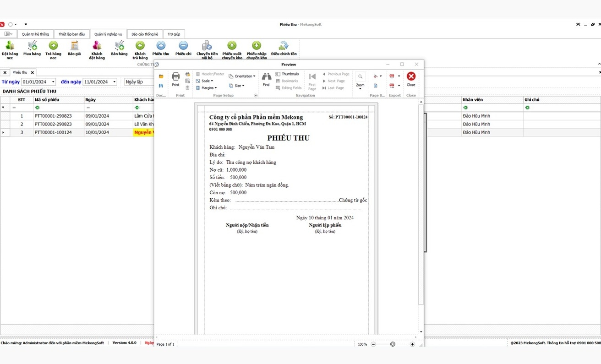This screenshot has height=364, width=601.
Task: Click the zoom in plus button
Action: click(x=412, y=344)
